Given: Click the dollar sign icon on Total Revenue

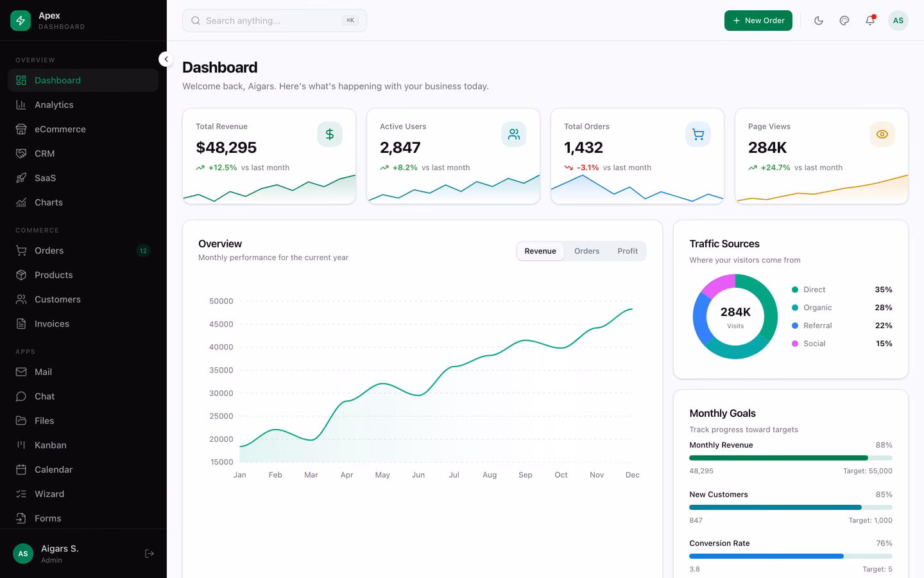Looking at the screenshot, I should [x=330, y=134].
